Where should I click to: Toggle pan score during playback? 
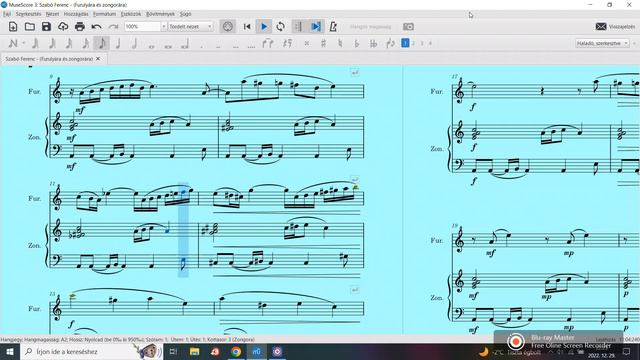(316, 27)
